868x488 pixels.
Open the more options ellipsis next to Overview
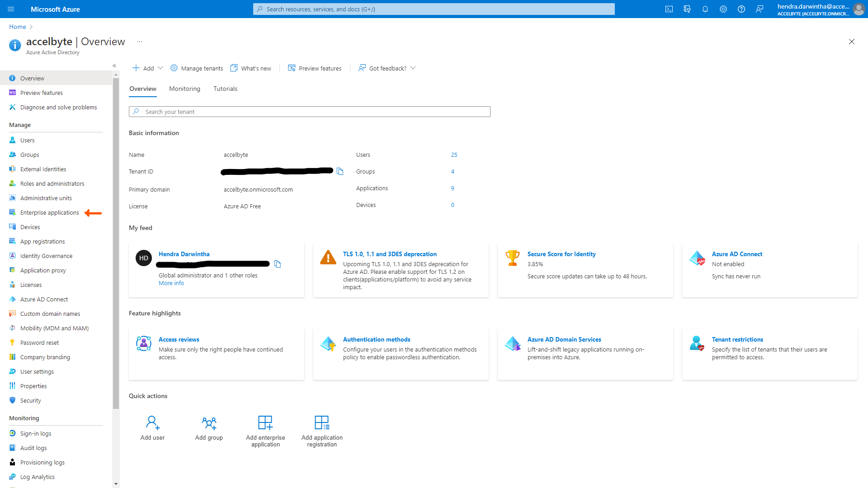coord(140,42)
